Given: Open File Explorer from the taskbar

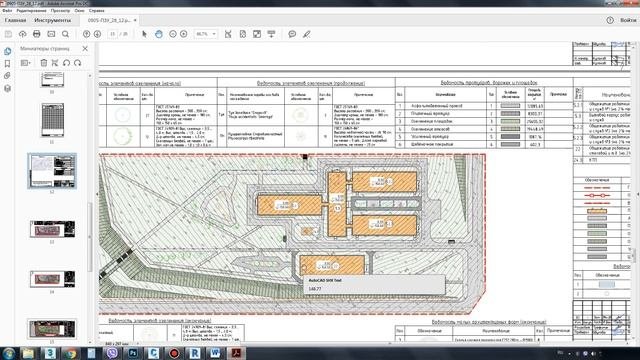Looking at the screenshot, I should coord(28,353).
